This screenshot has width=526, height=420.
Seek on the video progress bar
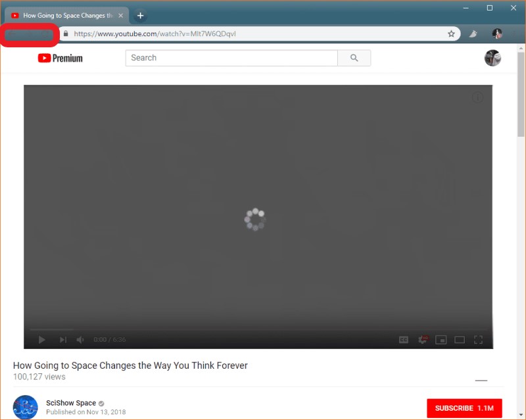point(258,329)
